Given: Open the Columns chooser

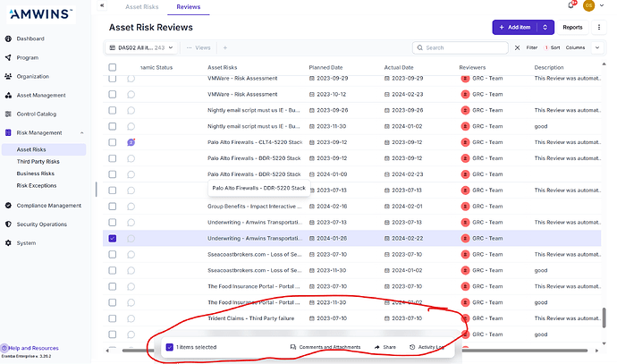Looking at the screenshot, I should (x=575, y=47).
